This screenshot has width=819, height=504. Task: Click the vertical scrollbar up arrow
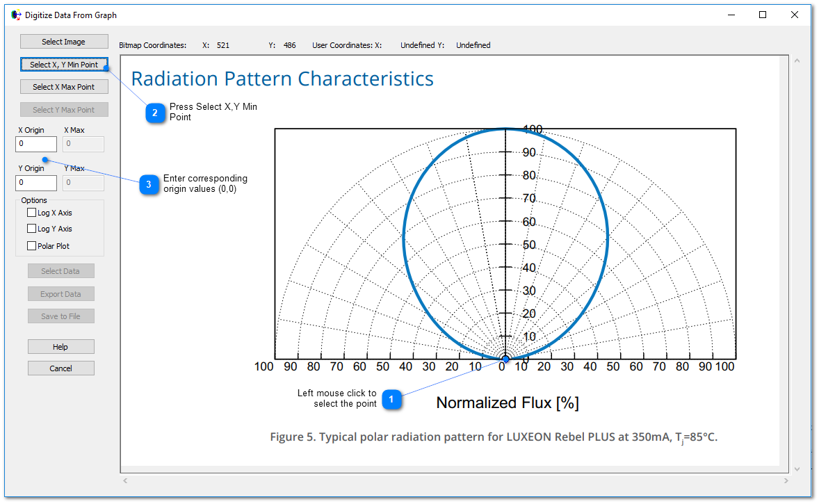(797, 60)
